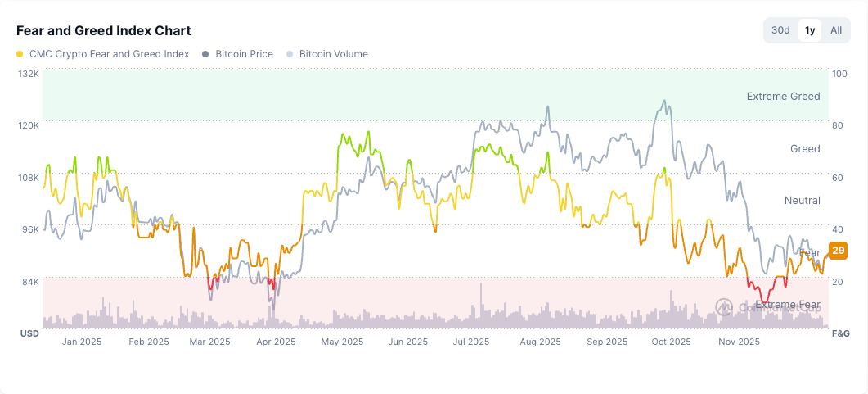Toggle CMC Crypto Fear and Greed Index legend label

(x=109, y=54)
